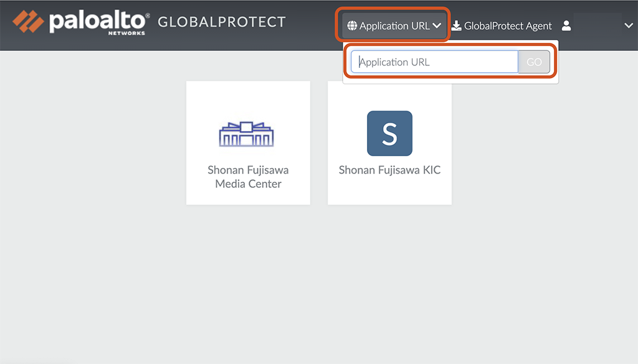The height and width of the screenshot is (364, 638).
Task: Click the Shonan Fujisawa Media Center label
Action: [x=248, y=177]
